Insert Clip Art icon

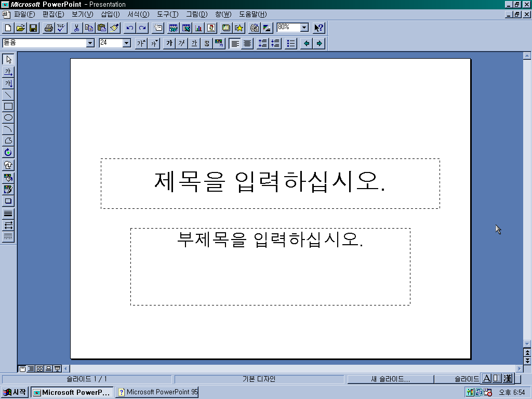point(211,28)
